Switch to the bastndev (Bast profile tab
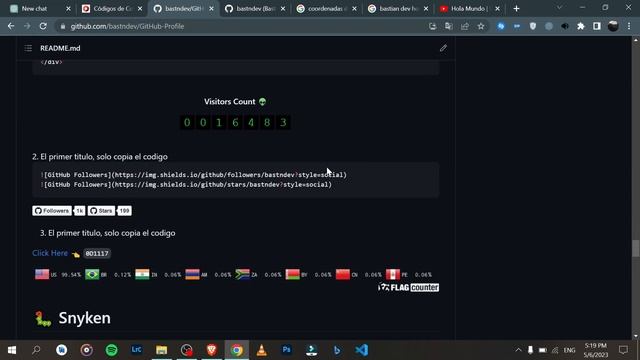This screenshot has height=360, width=640. (x=255, y=9)
